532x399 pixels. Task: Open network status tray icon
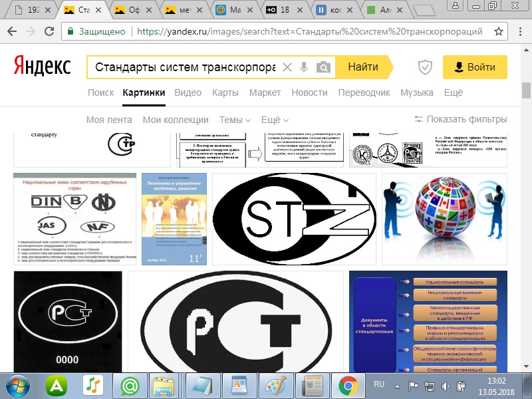tap(430, 386)
